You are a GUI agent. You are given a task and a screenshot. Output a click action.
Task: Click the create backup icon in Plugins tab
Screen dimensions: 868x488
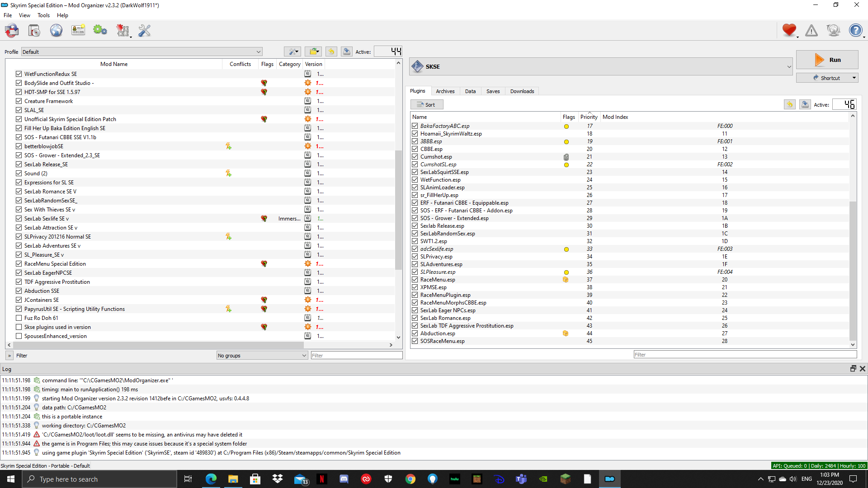click(805, 104)
